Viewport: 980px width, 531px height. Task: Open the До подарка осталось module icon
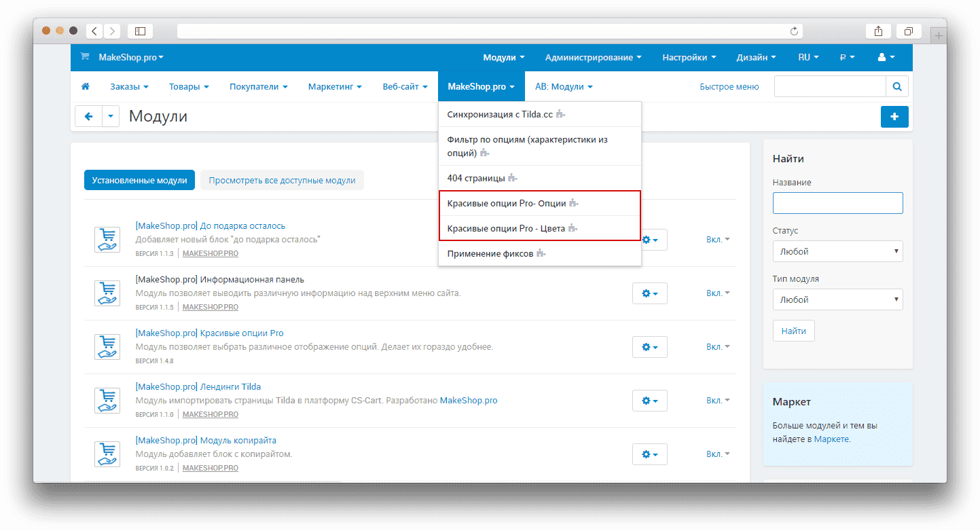pos(107,239)
